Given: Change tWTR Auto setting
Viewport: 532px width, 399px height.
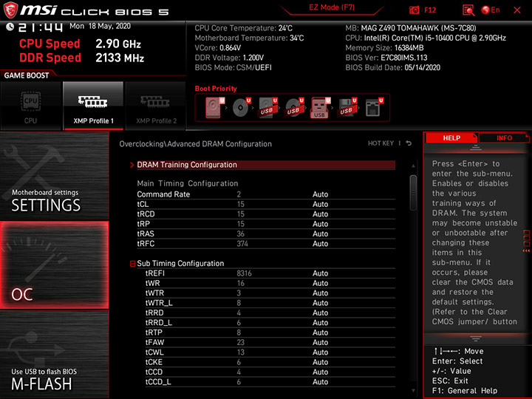Looking at the screenshot, I should [320, 293].
